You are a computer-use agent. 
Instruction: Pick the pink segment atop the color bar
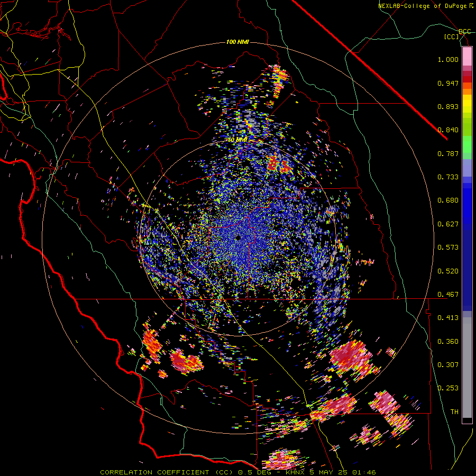click(x=467, y=56)
